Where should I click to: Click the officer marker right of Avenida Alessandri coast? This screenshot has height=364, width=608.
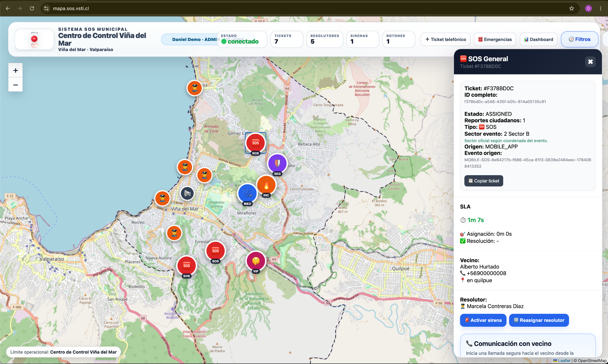205,175
